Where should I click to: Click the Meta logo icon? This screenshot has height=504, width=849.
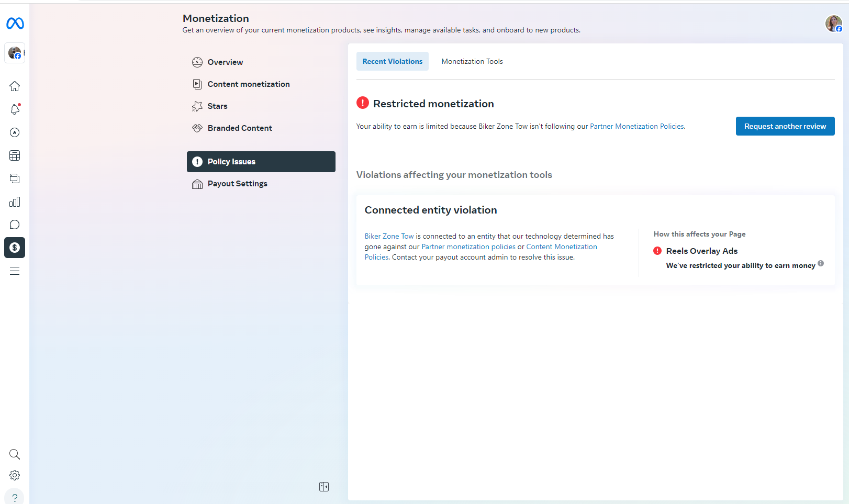coord(15,23)
